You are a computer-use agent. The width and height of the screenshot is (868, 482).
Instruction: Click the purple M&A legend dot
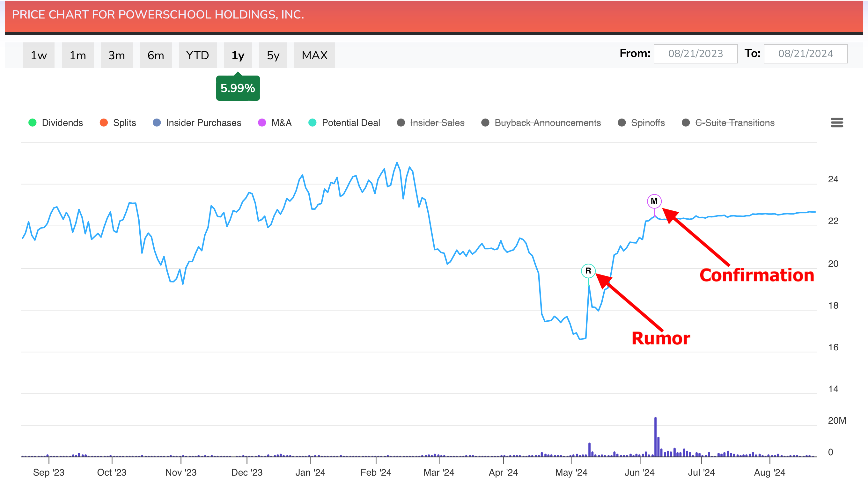click(x=262, y=123)
